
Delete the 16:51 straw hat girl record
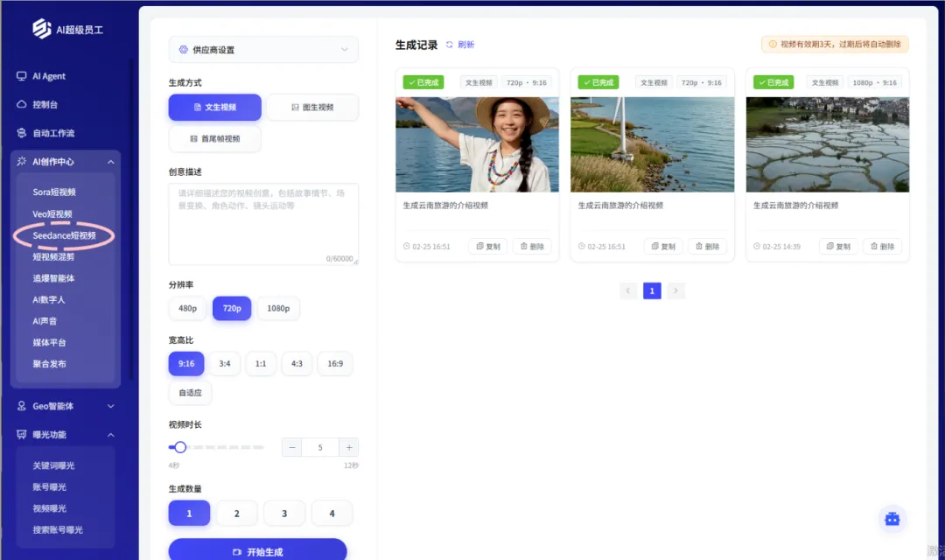coord(532,247)
